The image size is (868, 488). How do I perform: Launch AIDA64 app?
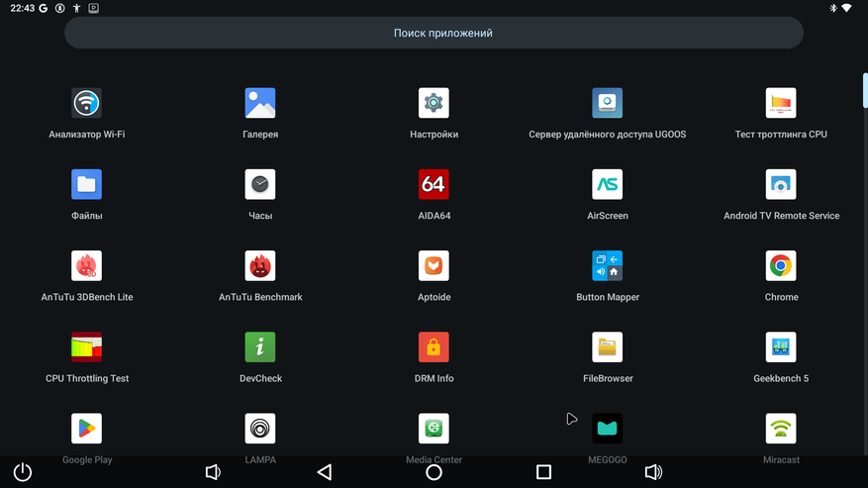[x=434, y=184]
